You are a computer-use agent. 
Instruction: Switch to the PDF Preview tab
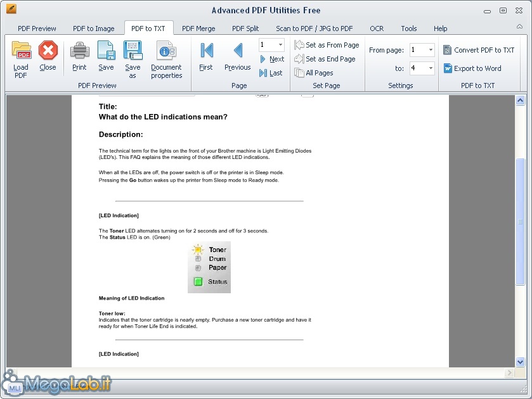click(37, 28)
